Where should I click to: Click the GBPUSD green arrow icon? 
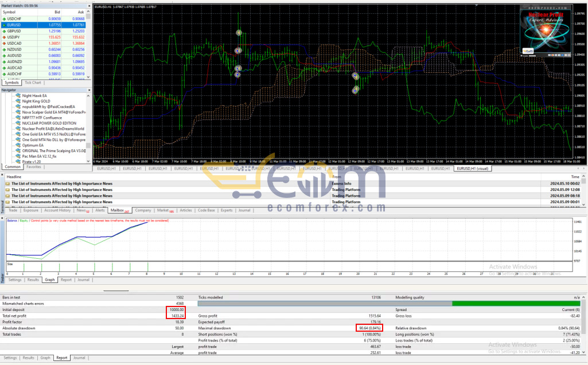point(4,31)
